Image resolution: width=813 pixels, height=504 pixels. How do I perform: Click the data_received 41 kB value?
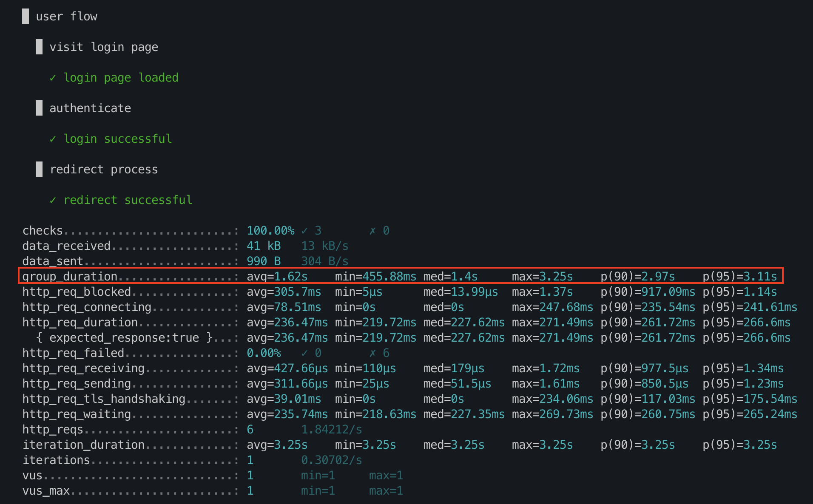[x=264, y=246]
